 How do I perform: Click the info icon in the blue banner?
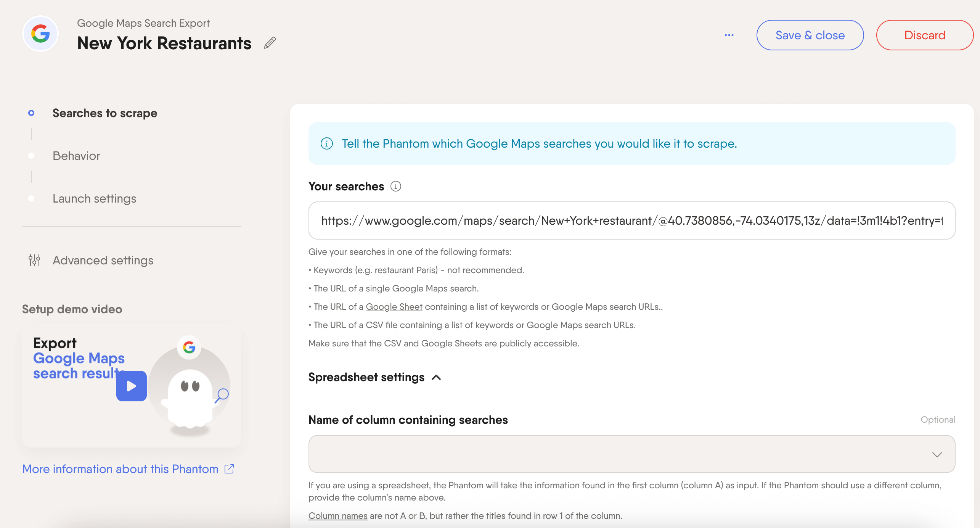327,143
